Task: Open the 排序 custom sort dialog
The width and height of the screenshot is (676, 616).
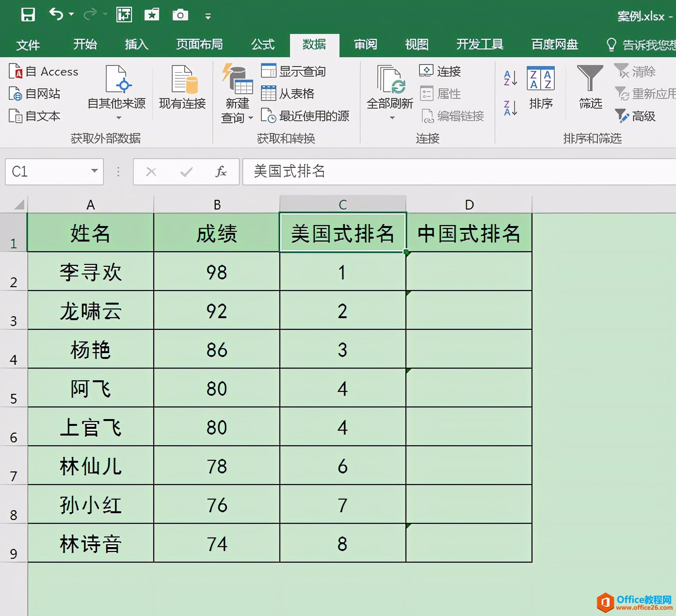Action: pos(541,87)
